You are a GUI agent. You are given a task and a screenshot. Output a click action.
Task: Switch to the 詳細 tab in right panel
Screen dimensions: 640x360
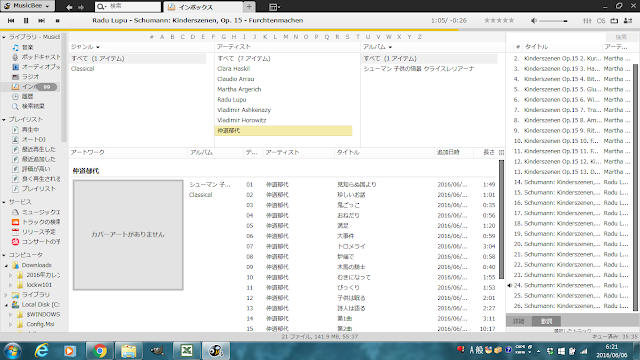tap(519, 321)
